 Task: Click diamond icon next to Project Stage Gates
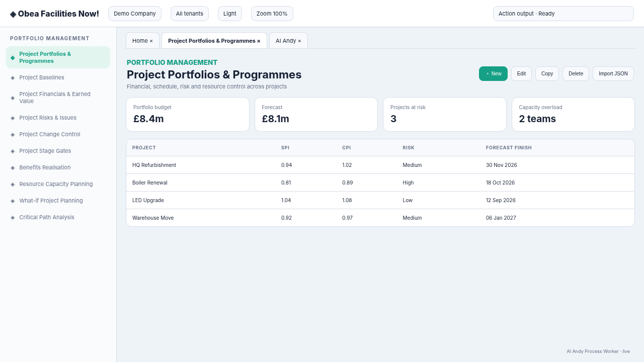click(13, 151)
